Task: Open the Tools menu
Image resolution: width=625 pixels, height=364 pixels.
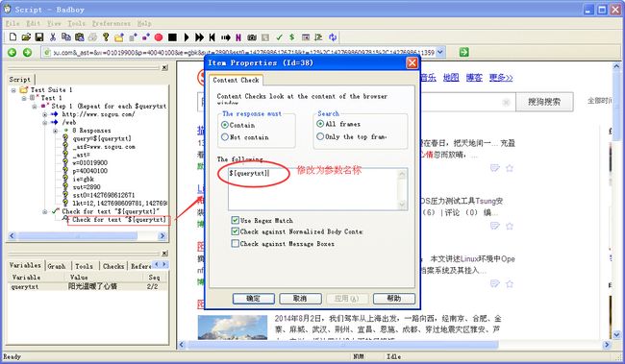Action: pyautogui.click(x=76, y=23)
